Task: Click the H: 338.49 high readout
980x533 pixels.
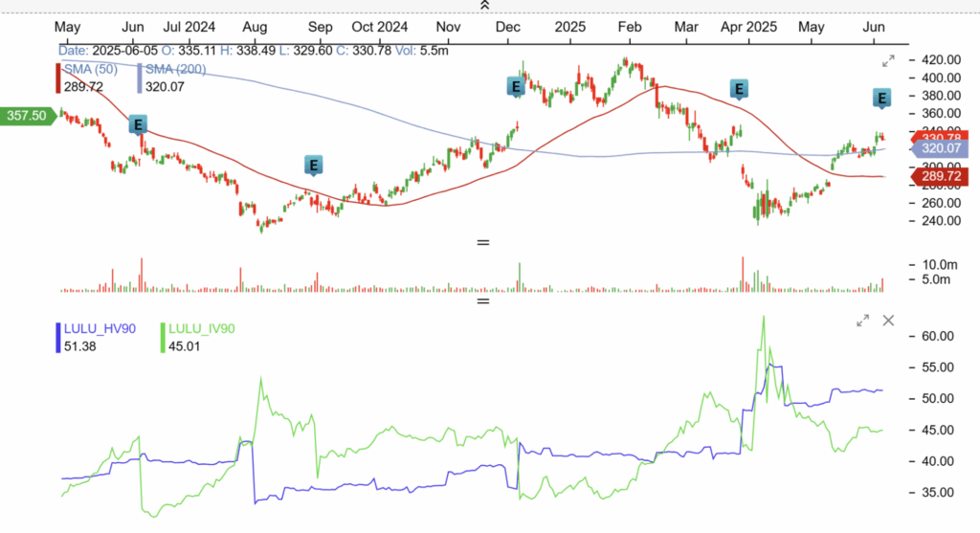Action: 248,51
